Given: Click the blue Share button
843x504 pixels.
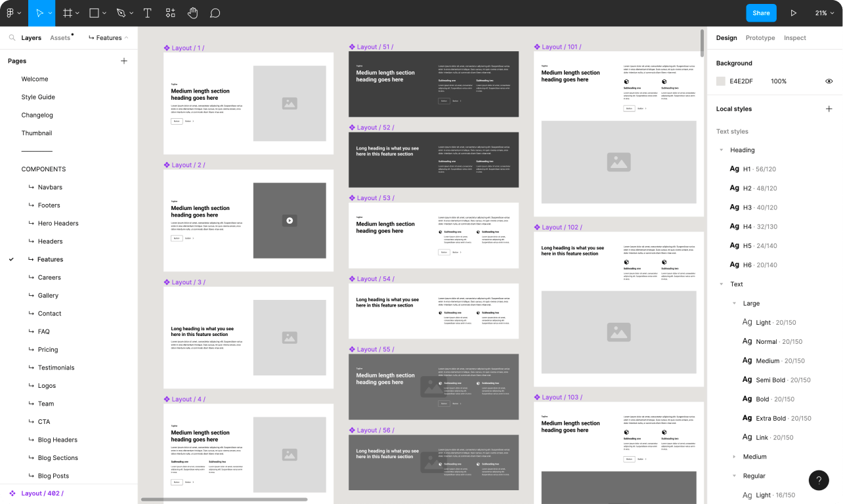Looking at the screenshot, I should 761,13.
